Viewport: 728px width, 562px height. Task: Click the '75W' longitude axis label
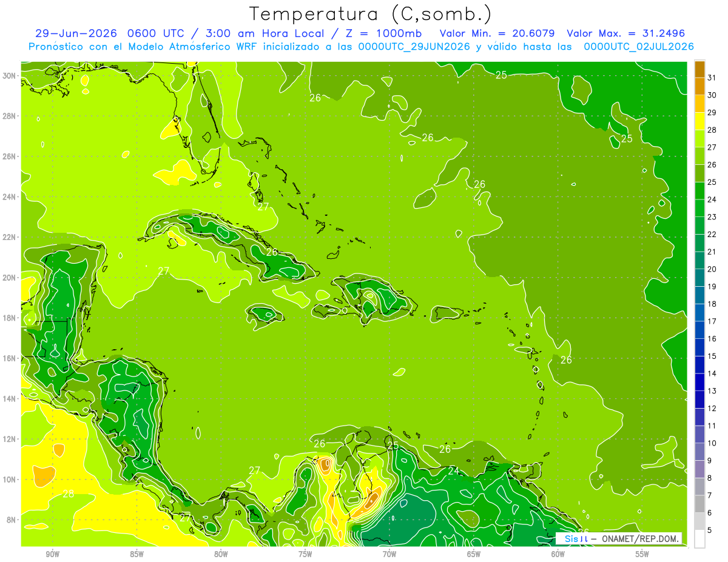(305, 554)
